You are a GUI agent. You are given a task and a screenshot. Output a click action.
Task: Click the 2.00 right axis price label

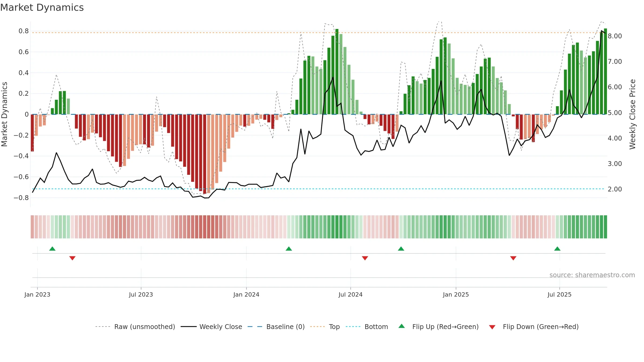click(x=615, y=189)
